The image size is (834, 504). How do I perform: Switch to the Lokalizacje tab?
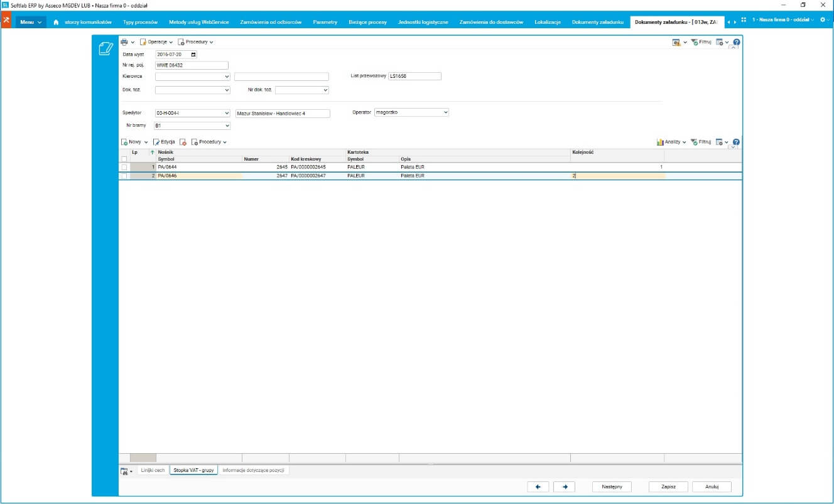point(548,22)
